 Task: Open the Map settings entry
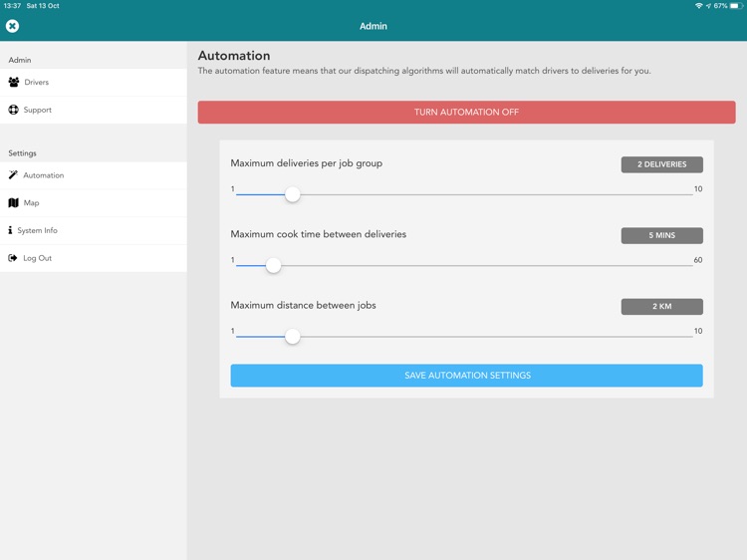[x=94, y=203]
